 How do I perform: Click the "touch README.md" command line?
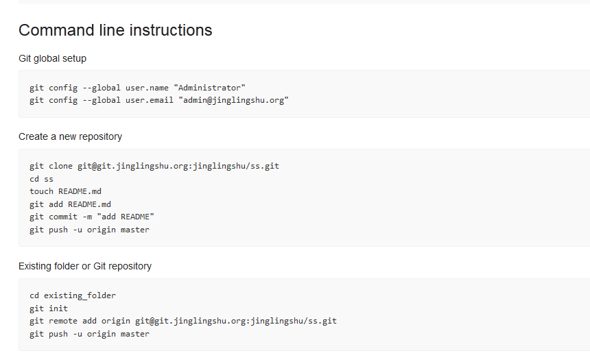coord(65,191)
